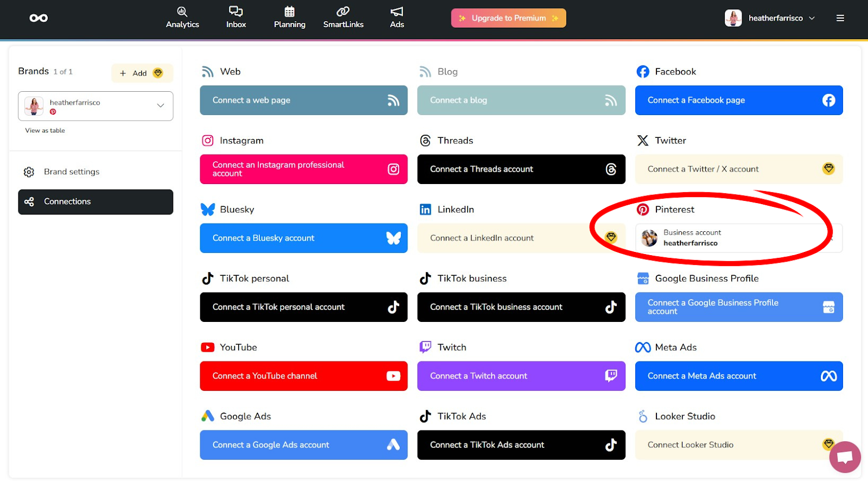Click the Web RSS heading icon

(207, 72)
